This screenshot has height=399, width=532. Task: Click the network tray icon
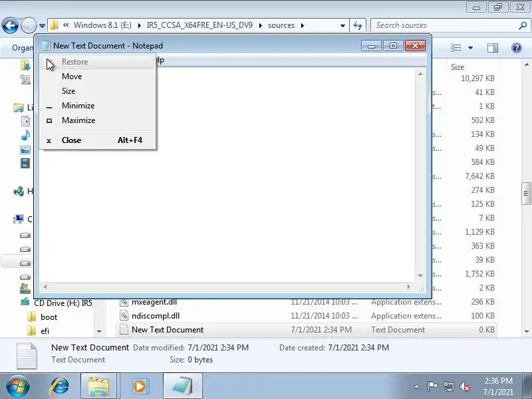[x=448, y=386]
